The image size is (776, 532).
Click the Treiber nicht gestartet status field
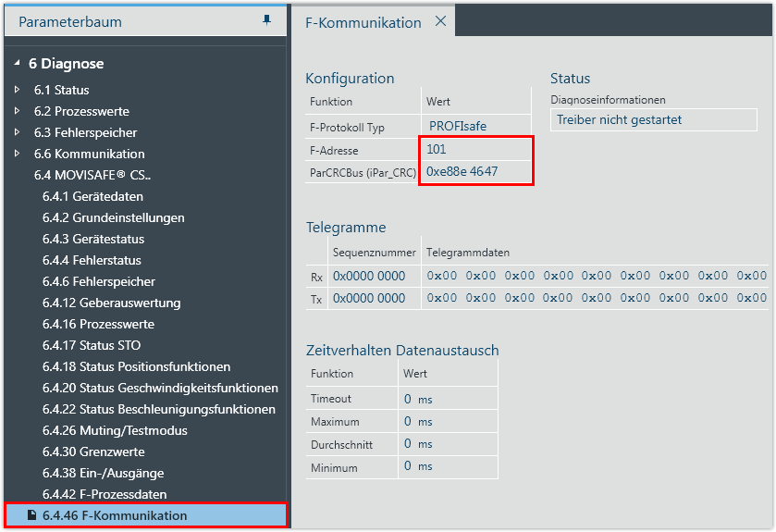click(652, 119)
